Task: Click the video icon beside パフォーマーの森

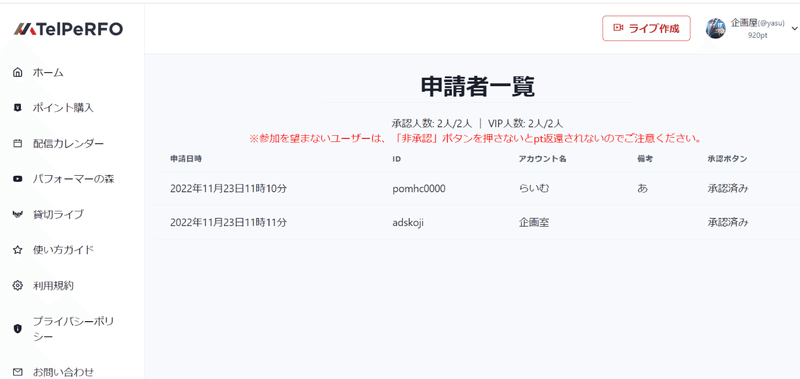Action: (x=18, y=179)
